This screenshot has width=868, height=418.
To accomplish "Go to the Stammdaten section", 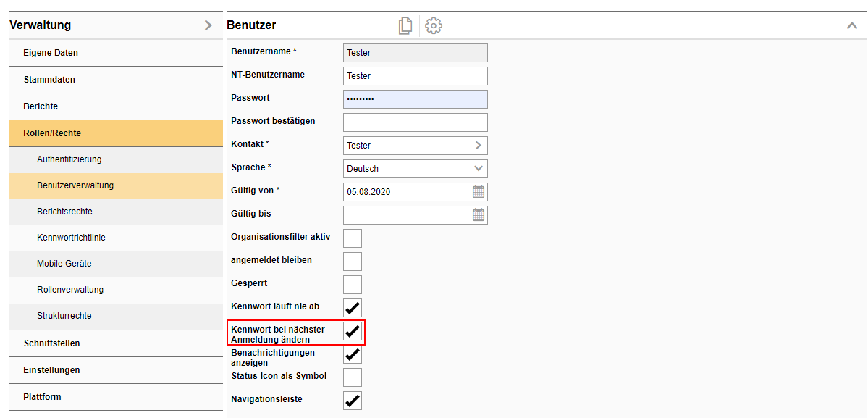I will coord(49,80).
